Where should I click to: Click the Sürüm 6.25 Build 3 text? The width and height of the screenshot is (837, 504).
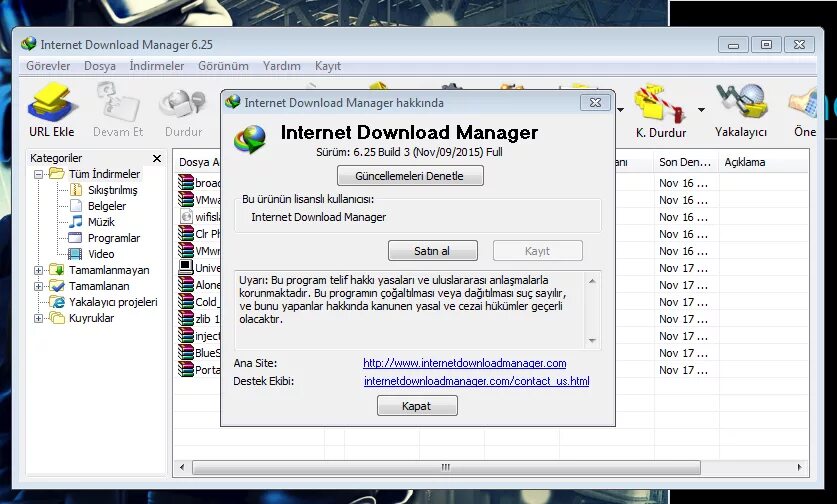pyautogui.click(x=409, y=152)
